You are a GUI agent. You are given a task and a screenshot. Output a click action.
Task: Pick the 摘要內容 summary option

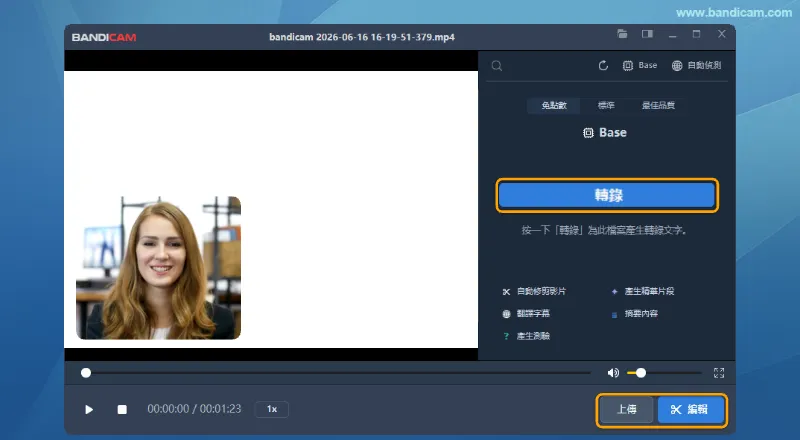[x=634, y=313]
